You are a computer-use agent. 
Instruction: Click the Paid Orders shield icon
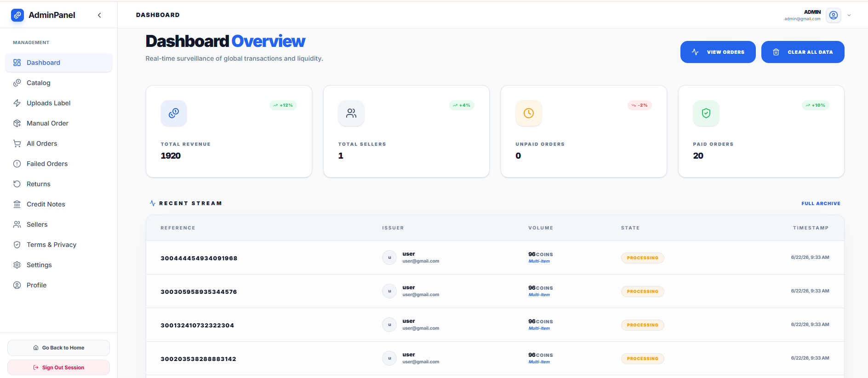(x=706, y=113)
